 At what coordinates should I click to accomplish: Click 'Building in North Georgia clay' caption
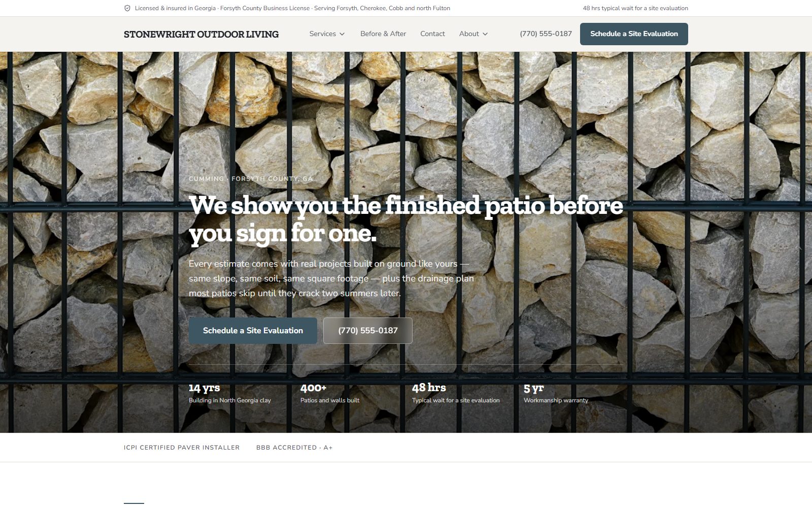(x=230, y=400)
